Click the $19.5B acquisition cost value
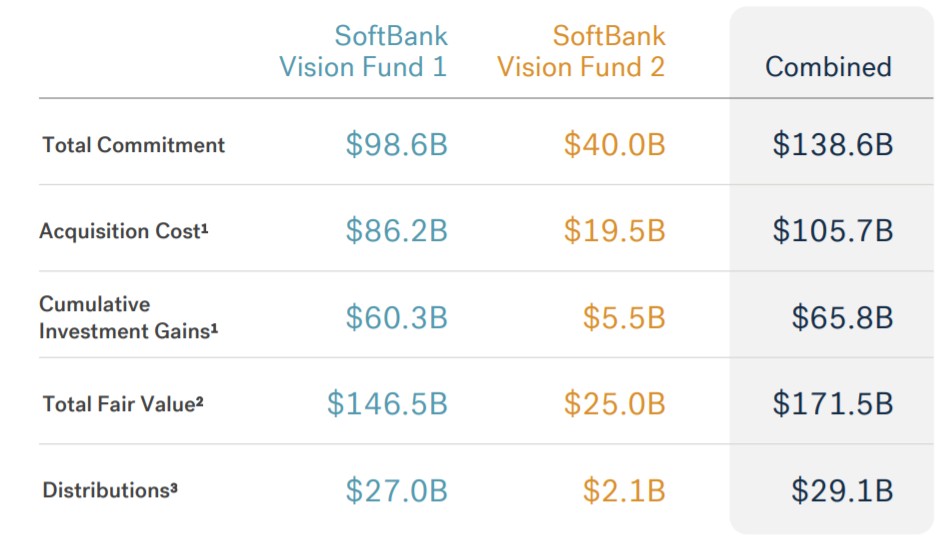Screen dimensions: 949x549 (x=614, y=231)
